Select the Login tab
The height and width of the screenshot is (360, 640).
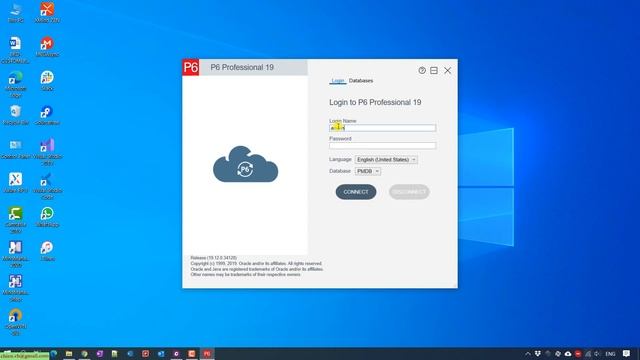(x=338, y=81)
